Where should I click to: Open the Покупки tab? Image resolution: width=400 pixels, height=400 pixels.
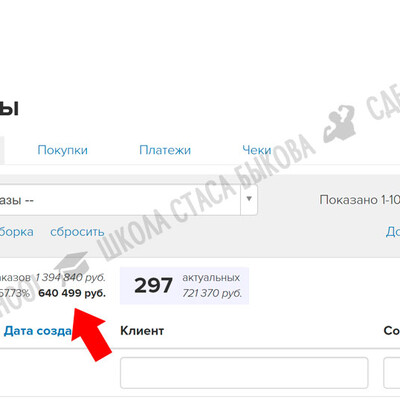[62, 150]
